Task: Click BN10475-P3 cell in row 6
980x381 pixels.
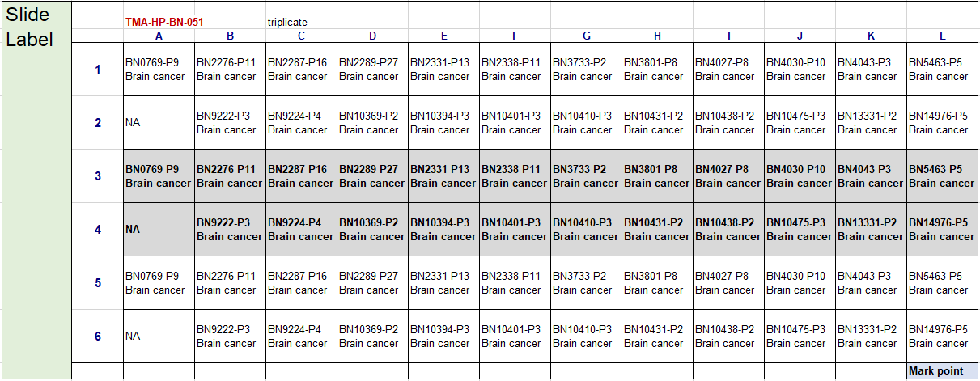Action: (800, 336)
